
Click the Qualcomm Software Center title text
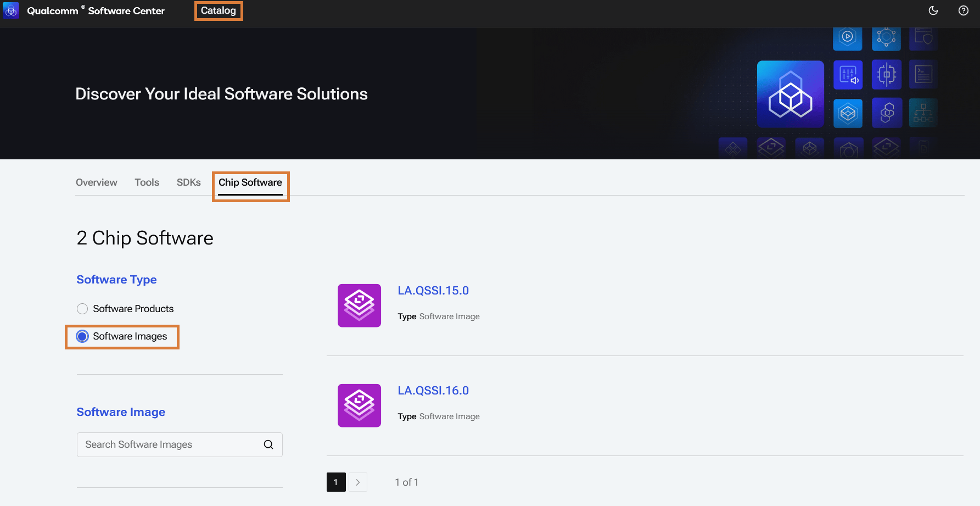96,11
